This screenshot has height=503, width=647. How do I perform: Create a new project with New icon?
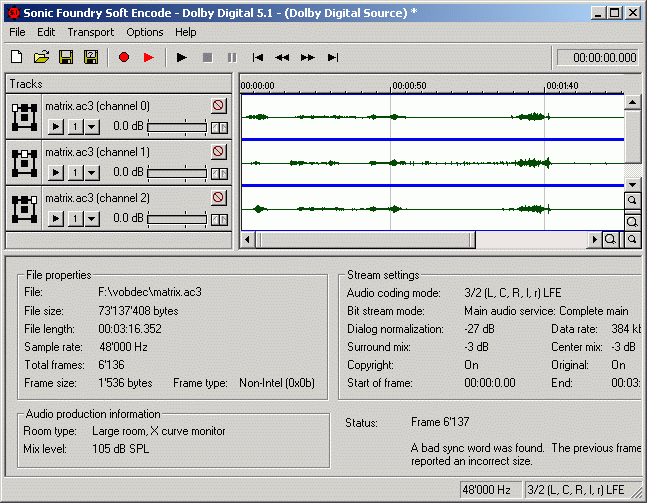pos(16,57)
